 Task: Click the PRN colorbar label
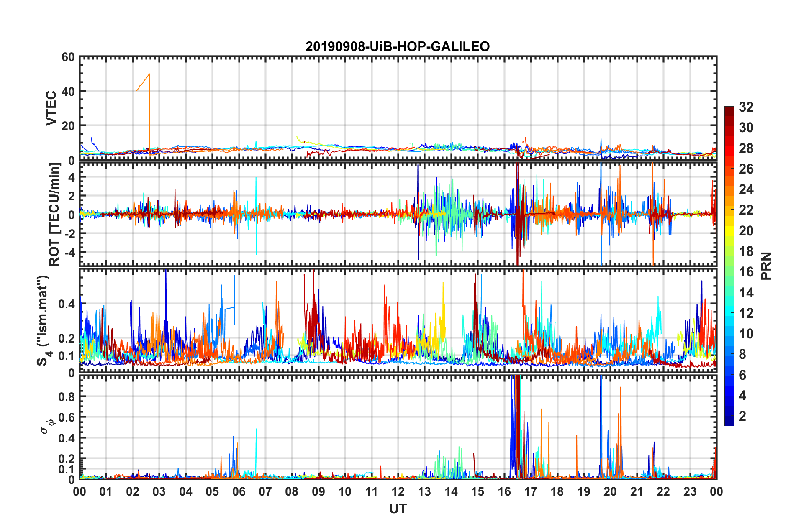766,266
